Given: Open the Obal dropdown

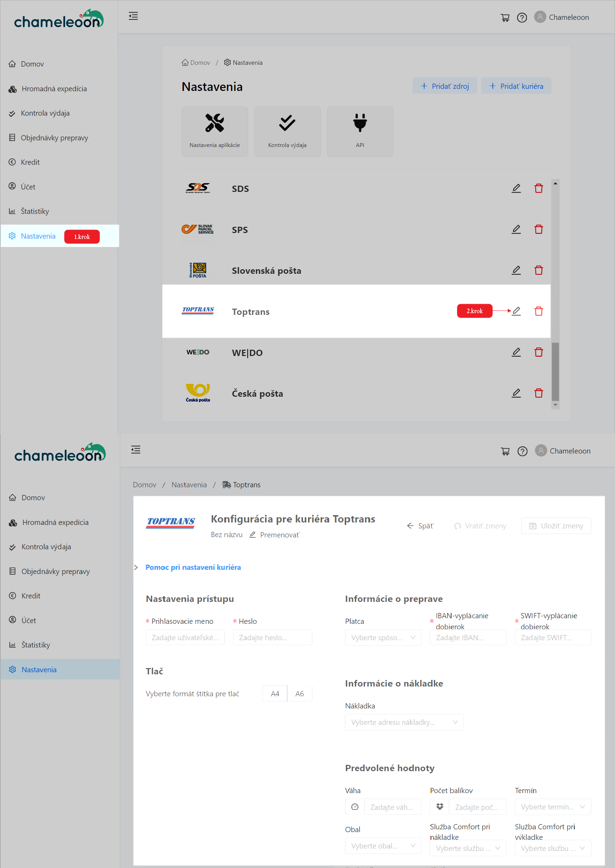Looking at the screenshot, I should 383,846.
